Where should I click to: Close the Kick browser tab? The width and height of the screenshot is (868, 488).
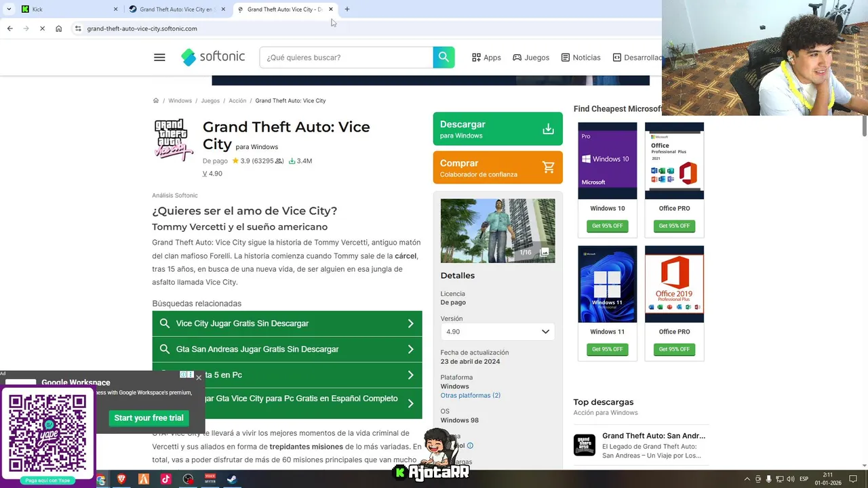point(115,9)
